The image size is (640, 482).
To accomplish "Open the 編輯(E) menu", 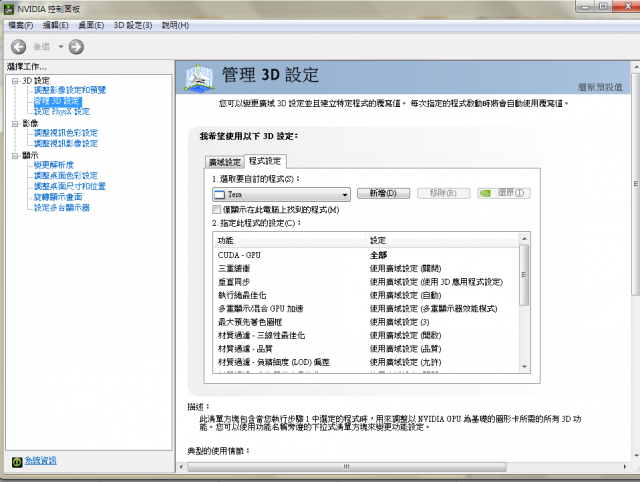I will point(56,25).
